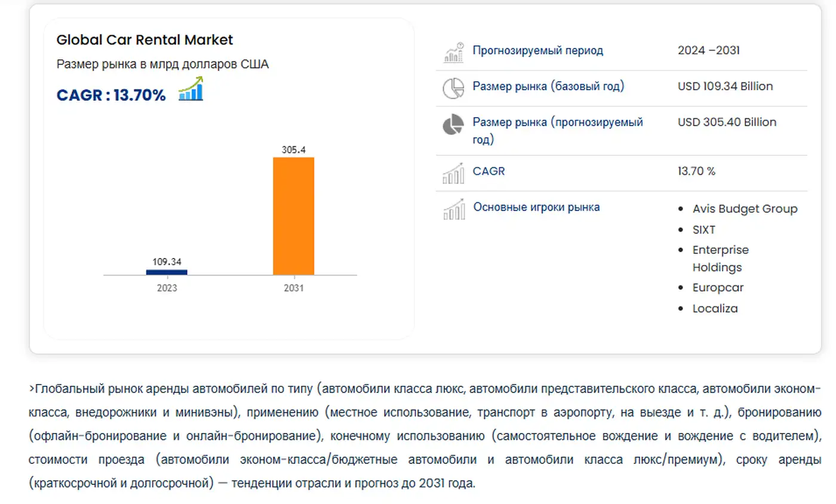Click the Global Car Rental Market title
Image resolution: width=836 pixels, height=504 pixels.
[145, 40]
